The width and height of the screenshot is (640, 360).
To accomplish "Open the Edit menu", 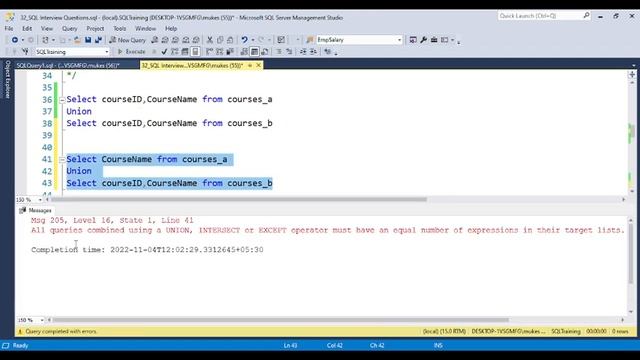I will tap(27, 29).
